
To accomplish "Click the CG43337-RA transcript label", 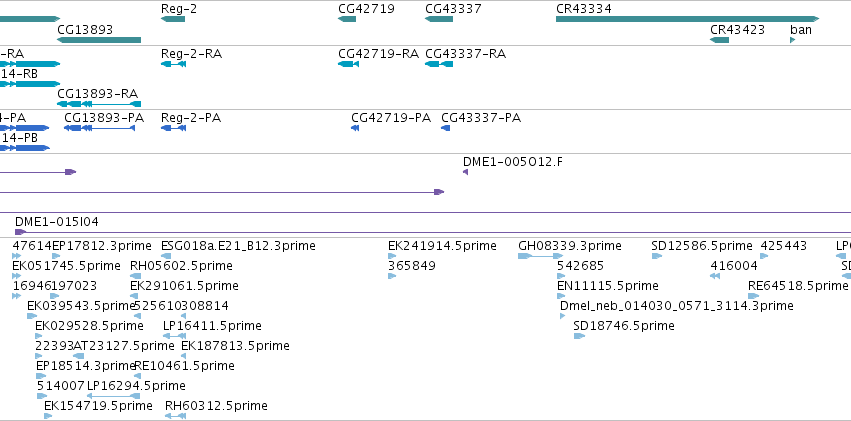I will [466, 54].
